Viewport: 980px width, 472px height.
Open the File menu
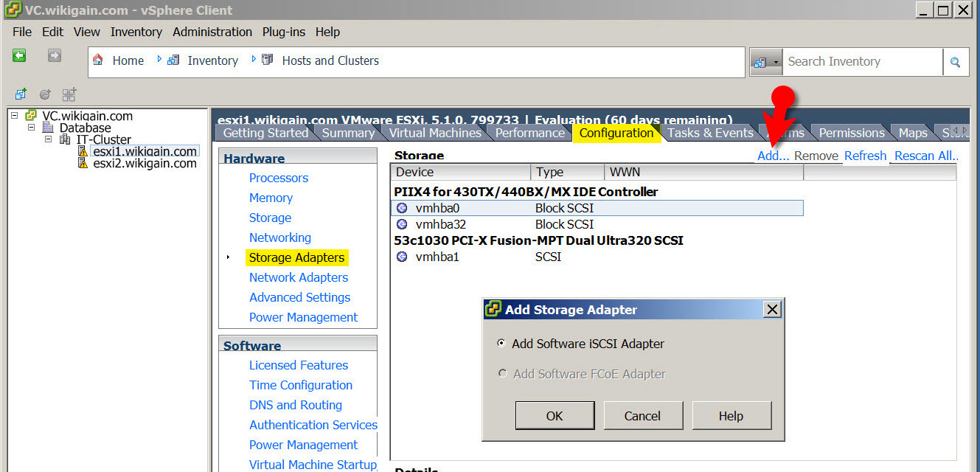pos(22,32)
